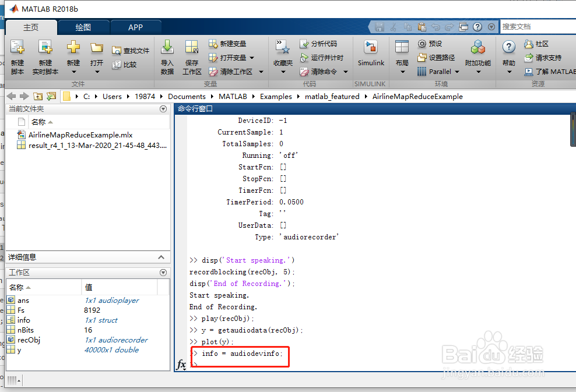Click Learn MATLAB (了解 MATLAB)
This screenshot has width=576, height=392.
click(550, 72)
